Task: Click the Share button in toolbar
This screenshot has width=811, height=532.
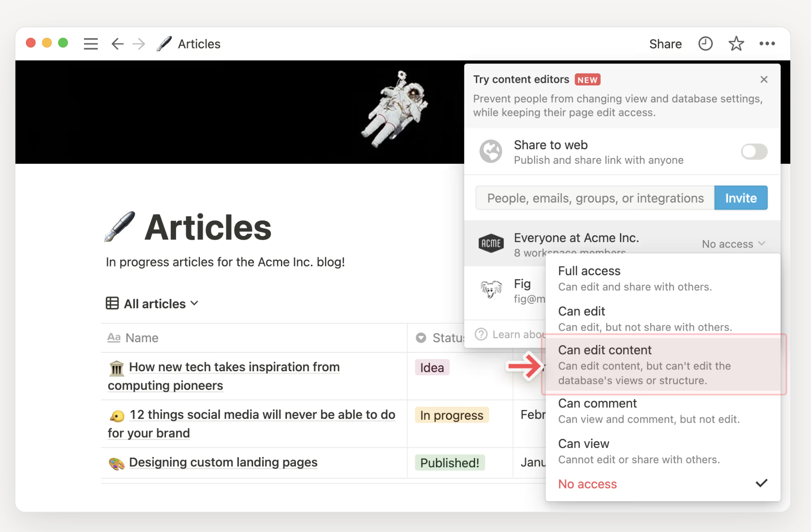Action: tap(665, 44)
